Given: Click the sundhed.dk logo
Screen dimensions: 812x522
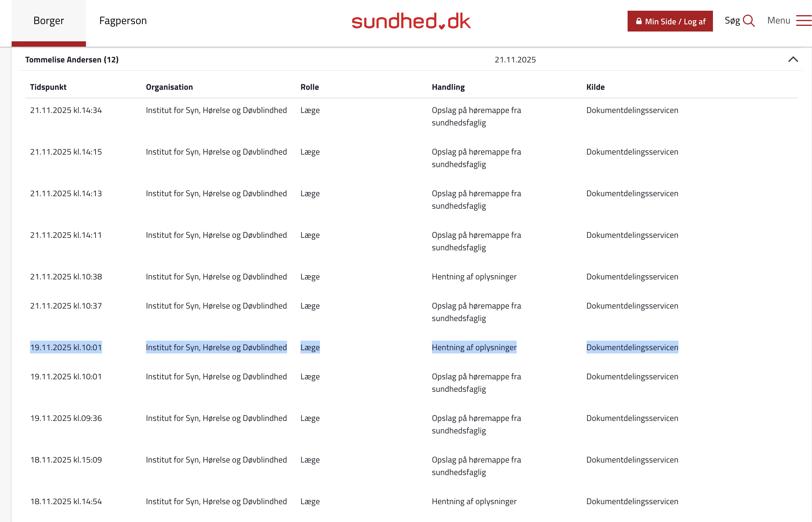Looking at the screenshot, I should point(411,21).
